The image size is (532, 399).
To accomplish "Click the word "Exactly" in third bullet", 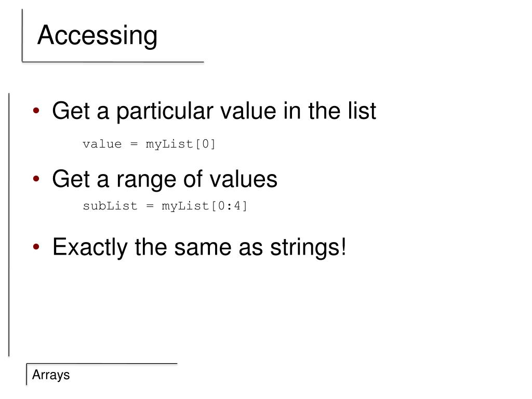I will pyautogui.click(x=90, y=247).
